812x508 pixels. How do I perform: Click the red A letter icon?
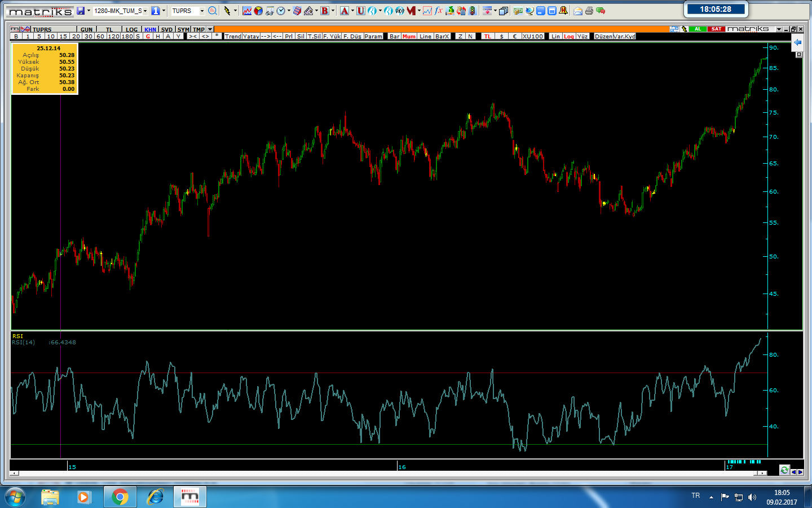(x=344, y=11)
